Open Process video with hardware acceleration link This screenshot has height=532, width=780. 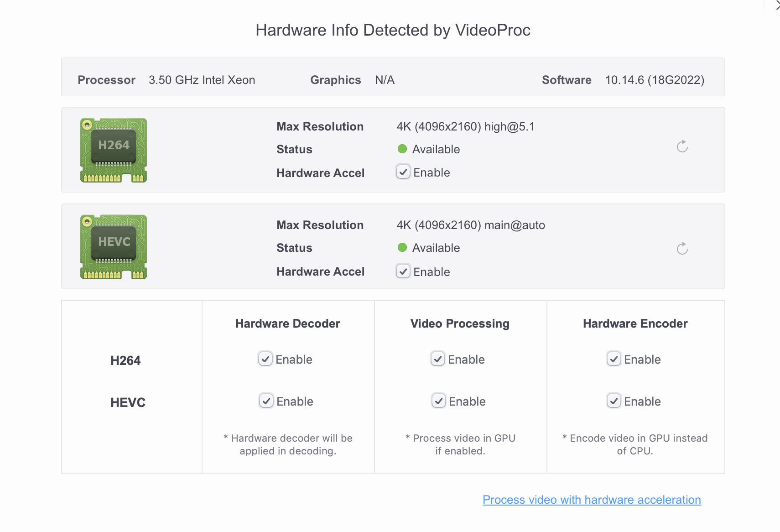592,500
